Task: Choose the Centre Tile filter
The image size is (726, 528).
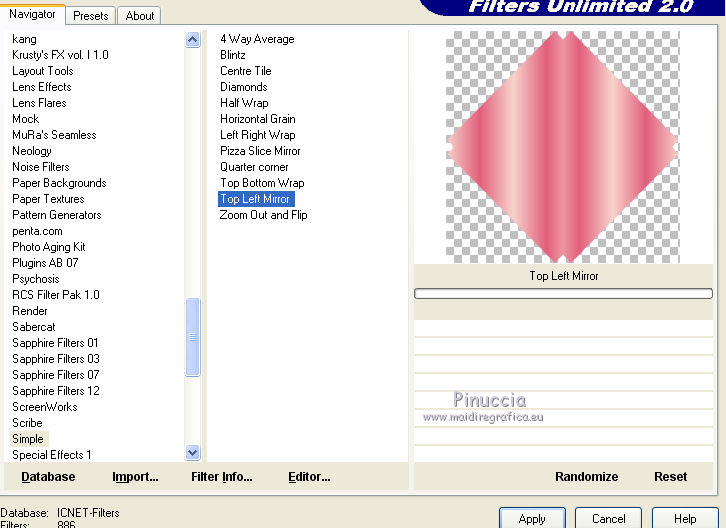Action: point(245,71)
